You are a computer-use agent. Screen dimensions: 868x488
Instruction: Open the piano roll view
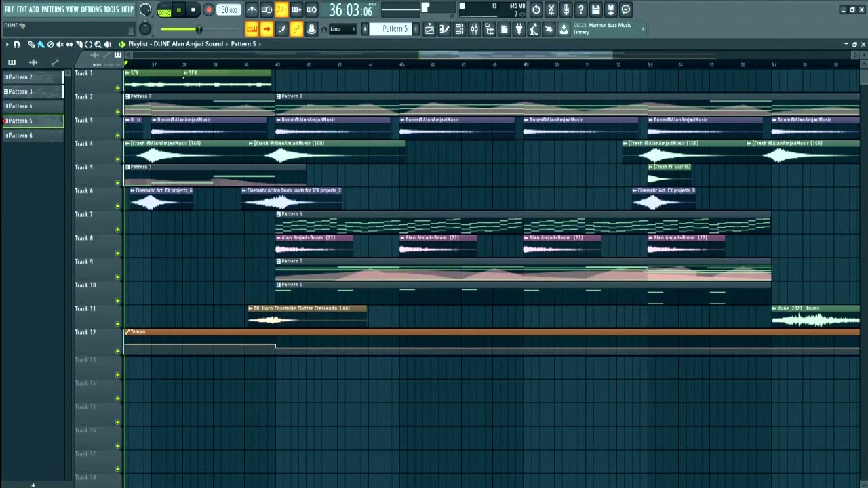[x=444, y=29]
